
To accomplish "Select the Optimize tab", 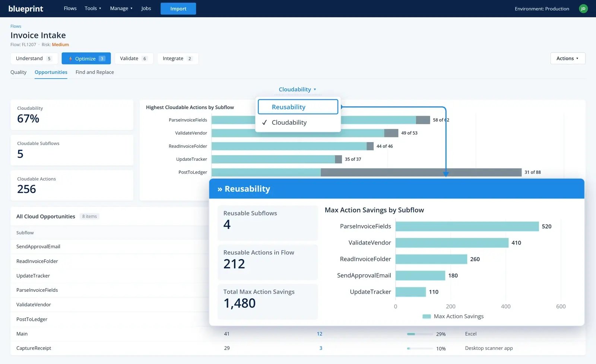I will [86, 58].
